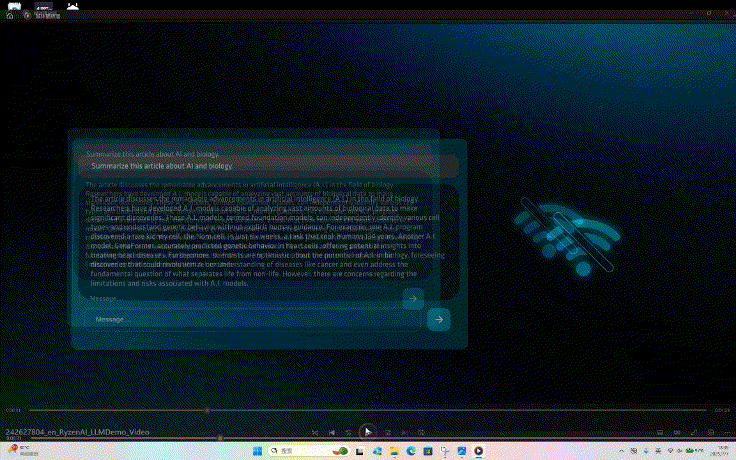Screen dimensions: 736x460
Task: Open the system clock in the taskbar
Action: click(x=719, y=452)
